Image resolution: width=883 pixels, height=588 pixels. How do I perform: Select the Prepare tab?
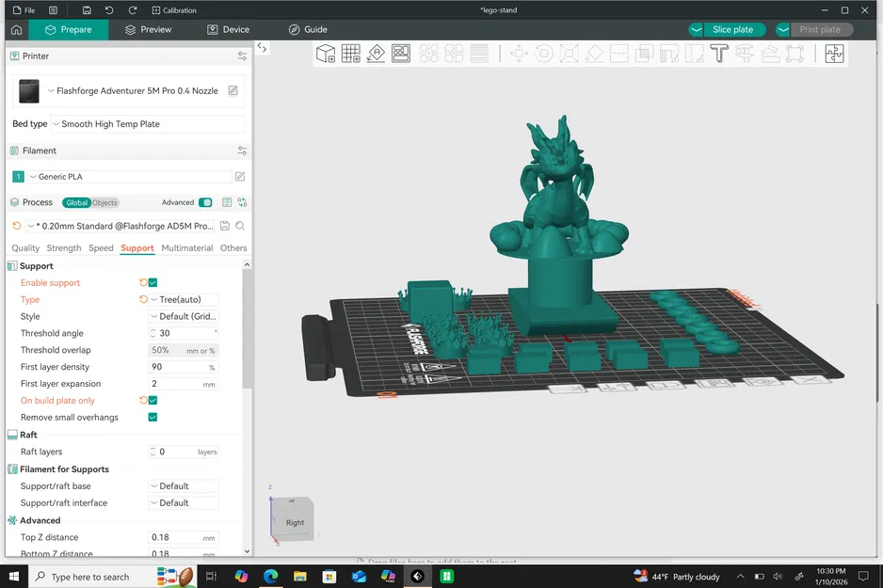tap(68, 30)
